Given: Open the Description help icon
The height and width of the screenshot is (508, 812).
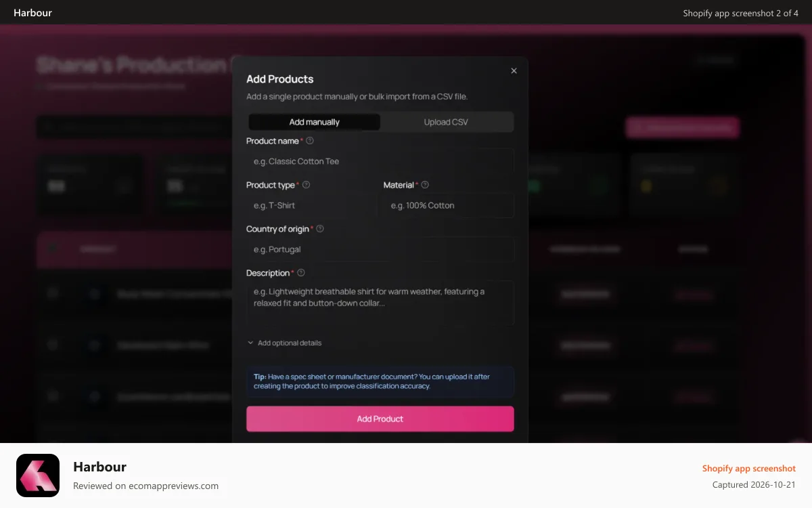Looking at the screenshot, I should (301, 273).
